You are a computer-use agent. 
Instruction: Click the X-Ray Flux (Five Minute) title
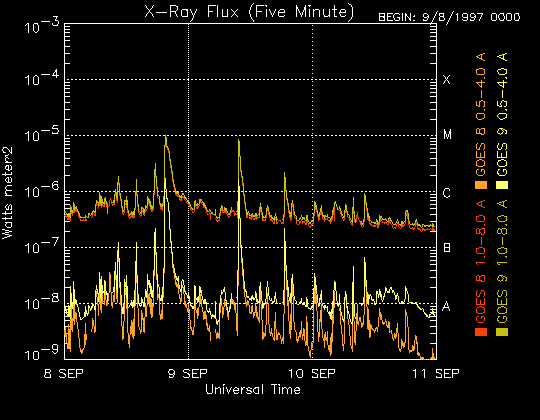249,12
